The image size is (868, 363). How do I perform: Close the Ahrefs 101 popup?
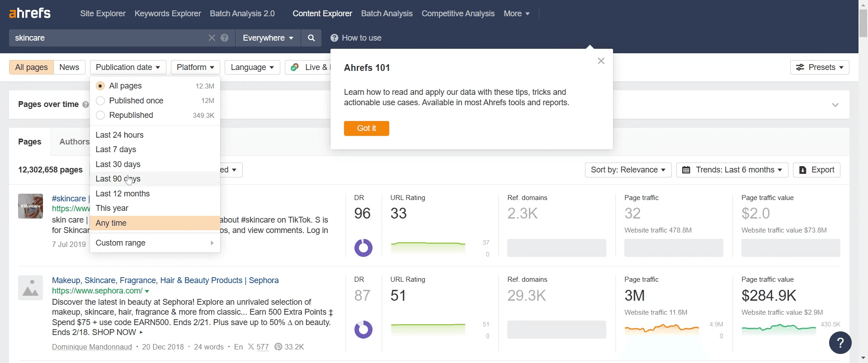click(x=601, y=61)
